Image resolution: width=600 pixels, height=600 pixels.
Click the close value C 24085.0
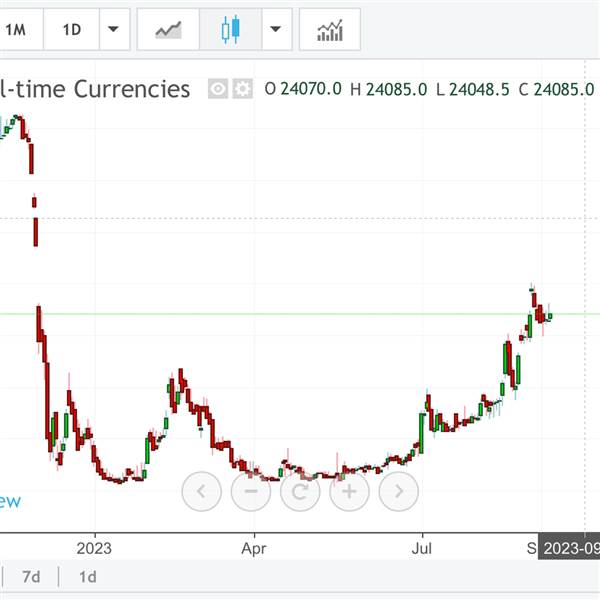[556, 90]
